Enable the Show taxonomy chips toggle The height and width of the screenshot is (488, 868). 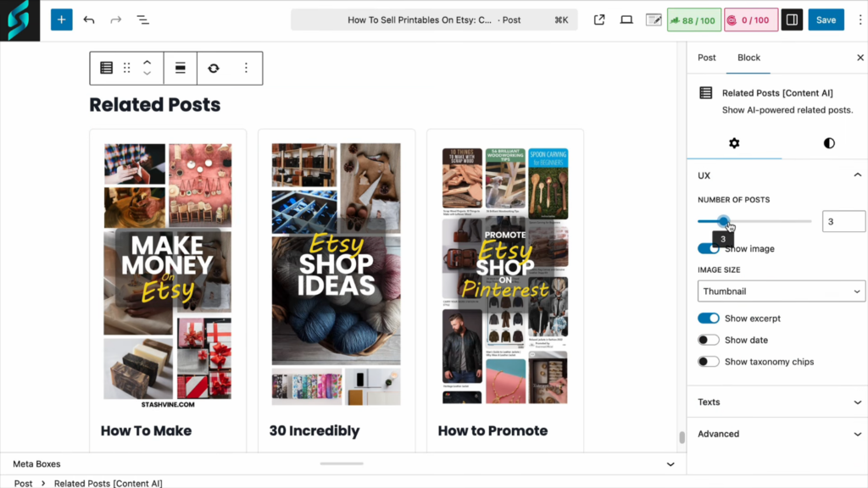point(708,362)
